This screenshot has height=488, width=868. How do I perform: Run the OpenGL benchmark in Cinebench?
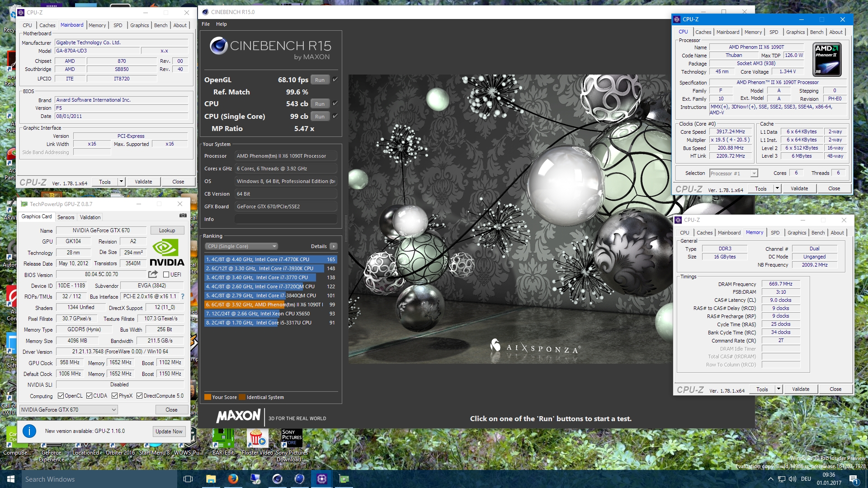320,80
